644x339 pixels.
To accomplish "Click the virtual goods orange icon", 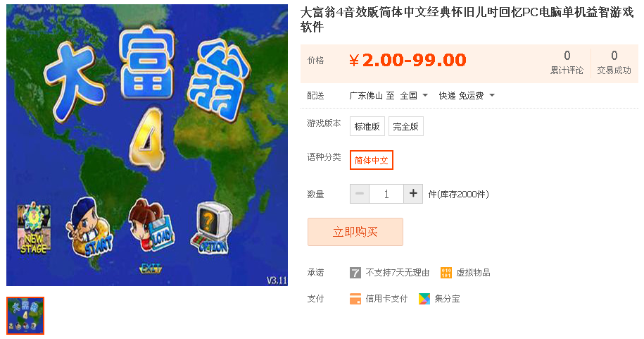I will point(446,273).
